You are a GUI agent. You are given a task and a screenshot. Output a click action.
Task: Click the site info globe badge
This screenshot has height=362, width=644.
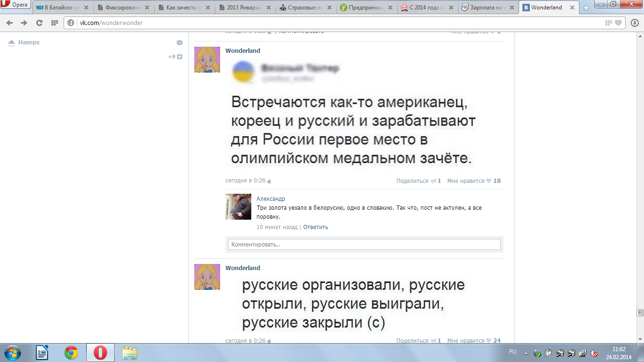point(72,23)
